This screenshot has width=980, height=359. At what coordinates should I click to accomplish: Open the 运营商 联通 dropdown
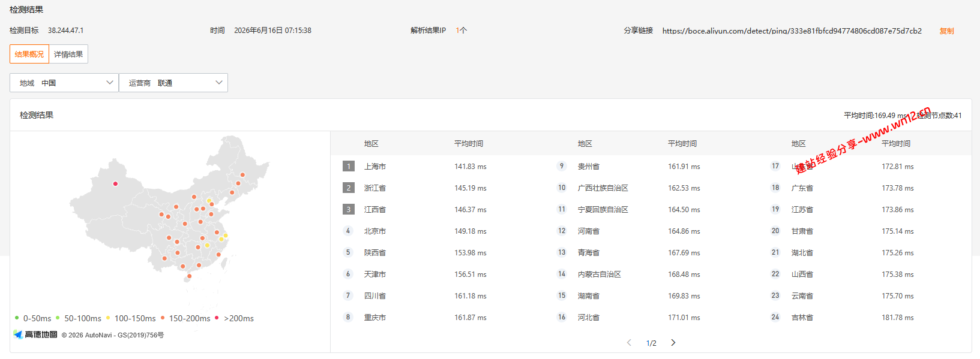(x=173, y=83)
